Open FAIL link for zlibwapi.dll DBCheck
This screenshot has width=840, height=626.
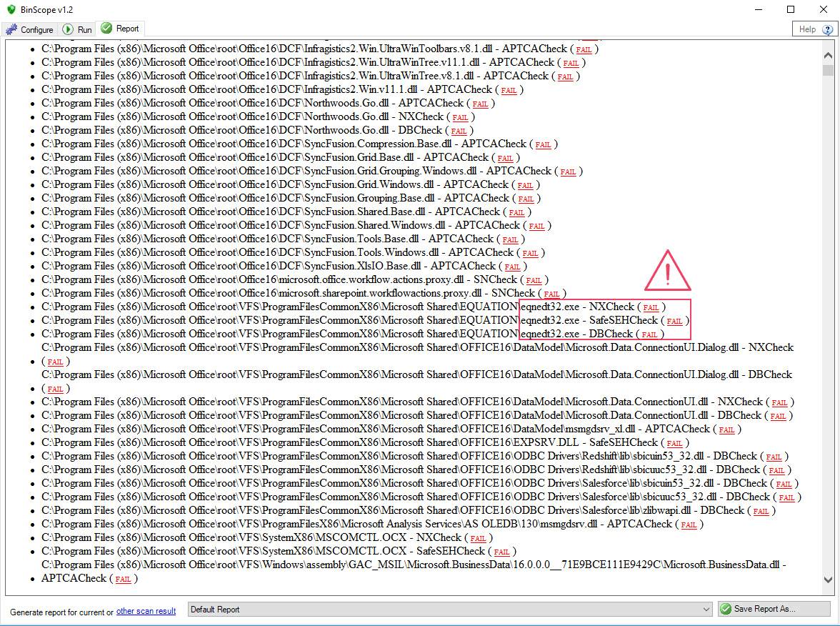(x=761, y=512)
